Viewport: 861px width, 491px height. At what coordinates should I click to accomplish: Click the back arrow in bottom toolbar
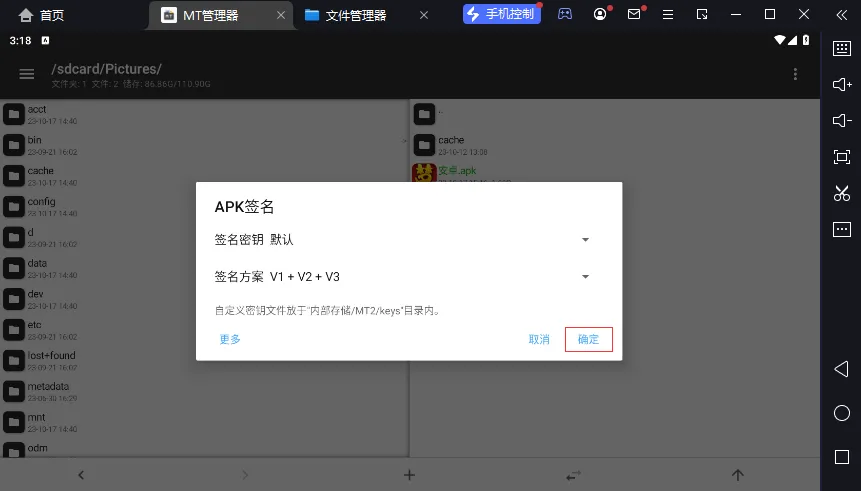81,475
